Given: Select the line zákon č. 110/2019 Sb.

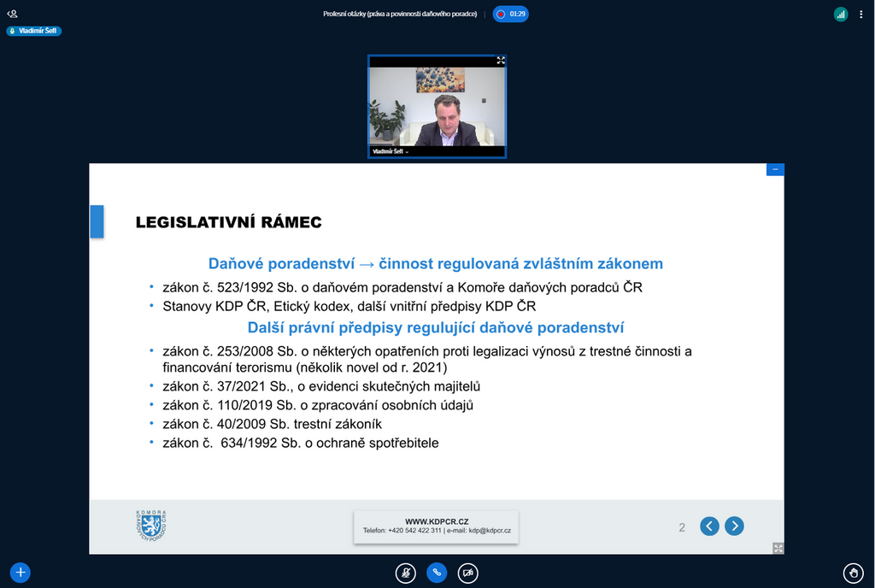Looking at the screenshot, I should (x=318, y=406).
